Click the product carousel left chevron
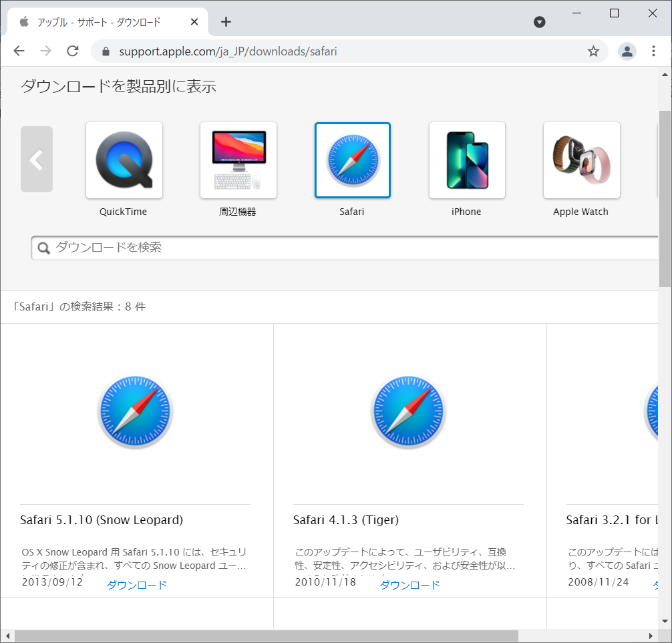Screen dimensions: 672x643 (37, 160)
